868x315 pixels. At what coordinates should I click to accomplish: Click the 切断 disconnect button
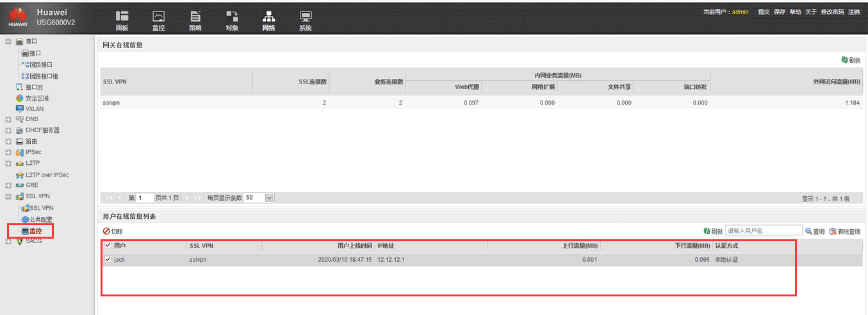[x=113, y=231]
